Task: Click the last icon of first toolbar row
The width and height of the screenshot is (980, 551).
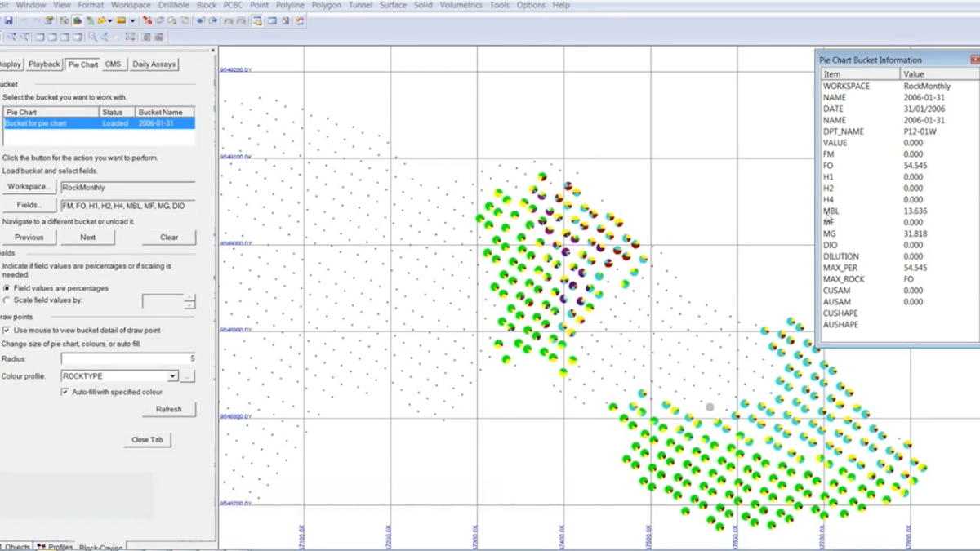Action: [x=300, y=20]
